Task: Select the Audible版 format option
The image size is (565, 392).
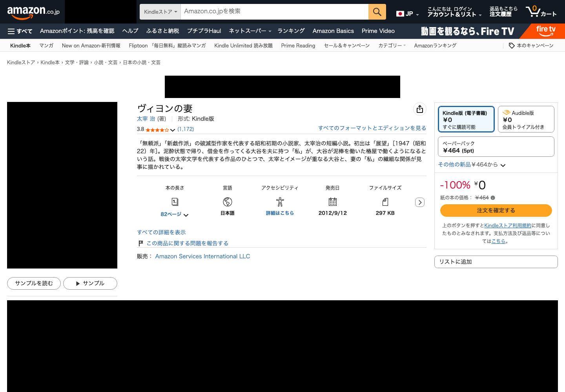Action: pyautogui.click(x=526, y=119)
